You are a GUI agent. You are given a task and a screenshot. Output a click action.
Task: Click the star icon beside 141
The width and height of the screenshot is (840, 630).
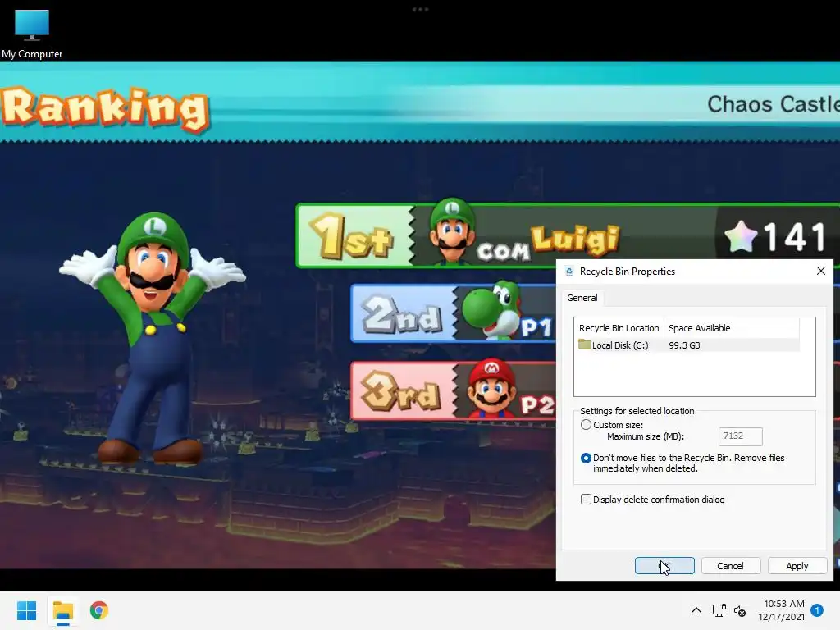[741, 236]
